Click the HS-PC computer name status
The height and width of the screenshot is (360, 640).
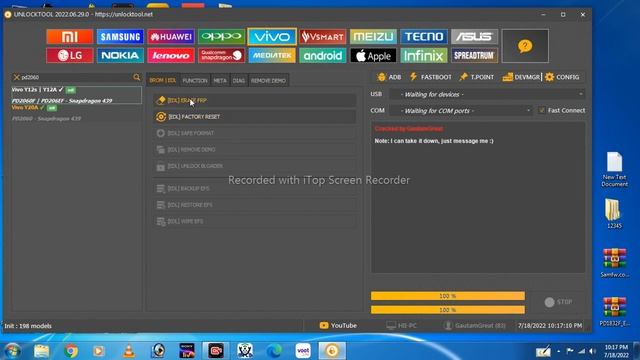pyautogui.click(x=402, y=325)
